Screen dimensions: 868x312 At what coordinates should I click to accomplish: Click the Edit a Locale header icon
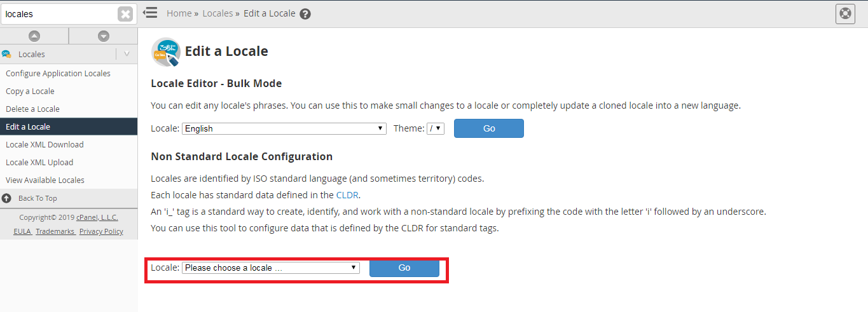point(166,52)
